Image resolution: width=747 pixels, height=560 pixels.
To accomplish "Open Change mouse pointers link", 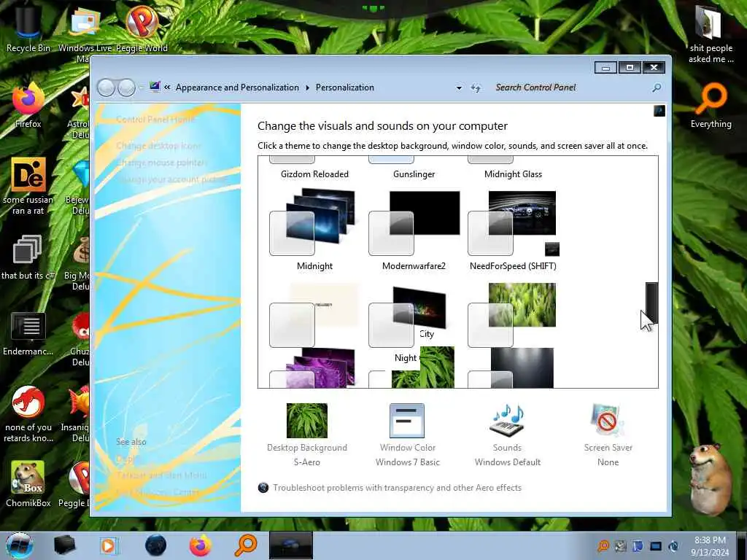I will [161, 163].
